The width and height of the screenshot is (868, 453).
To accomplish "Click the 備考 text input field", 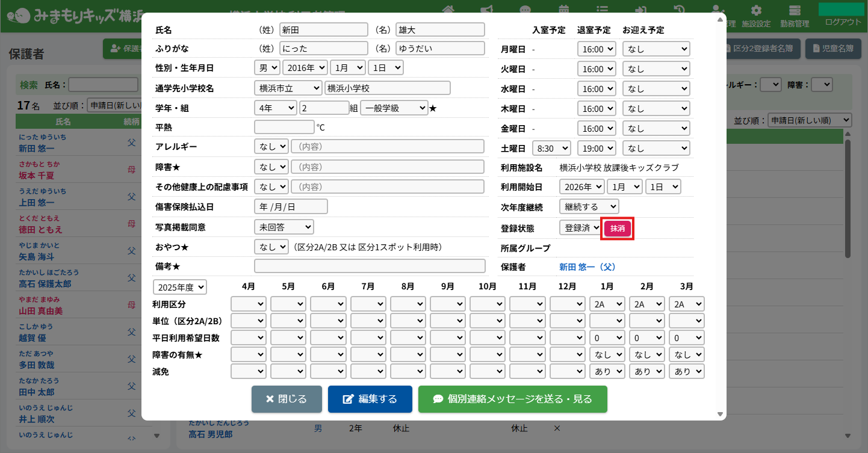I will [x=370, y=266].
